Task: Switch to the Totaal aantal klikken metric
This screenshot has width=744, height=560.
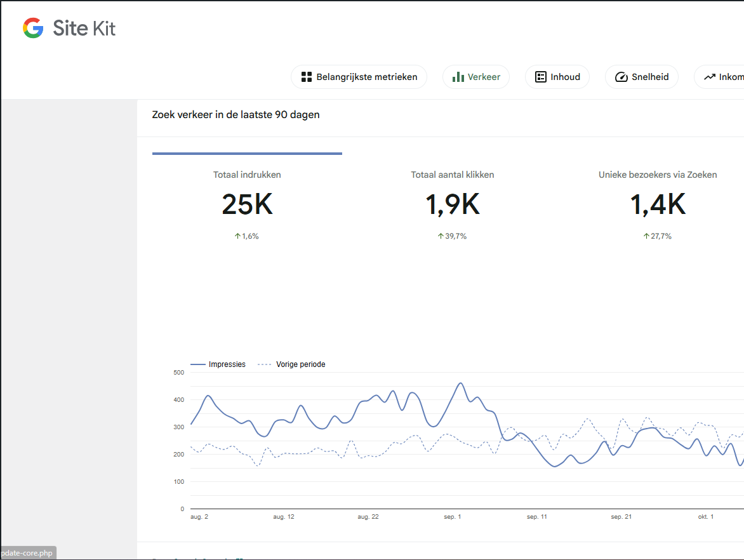Action: [452, 175]
